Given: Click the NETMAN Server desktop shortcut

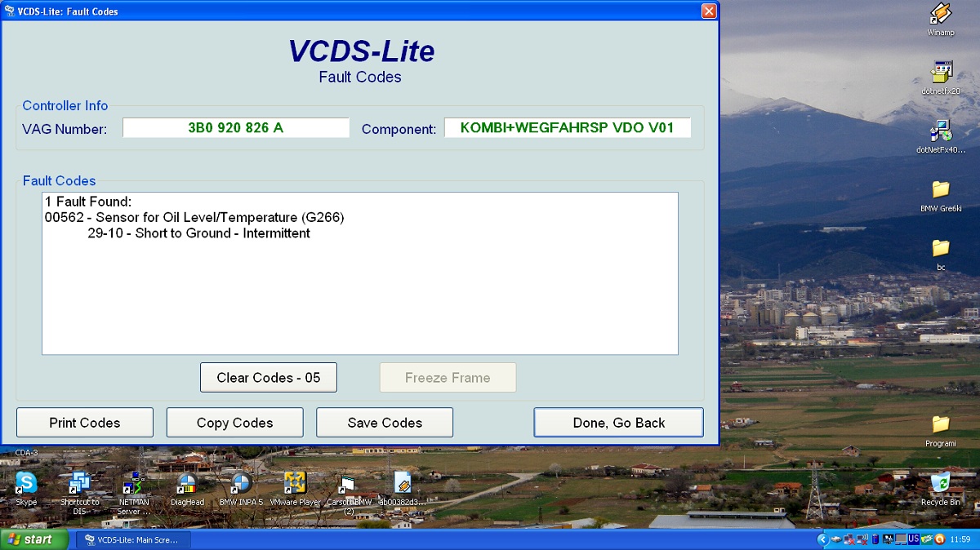Looking at the screenshot, I should [134, 485].
